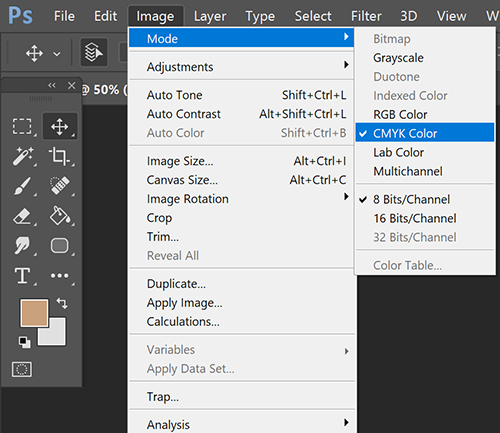Choose Duplicate from Image menu
The height and width of the screenshot is (433, 500).
click(x=241, y=284)
